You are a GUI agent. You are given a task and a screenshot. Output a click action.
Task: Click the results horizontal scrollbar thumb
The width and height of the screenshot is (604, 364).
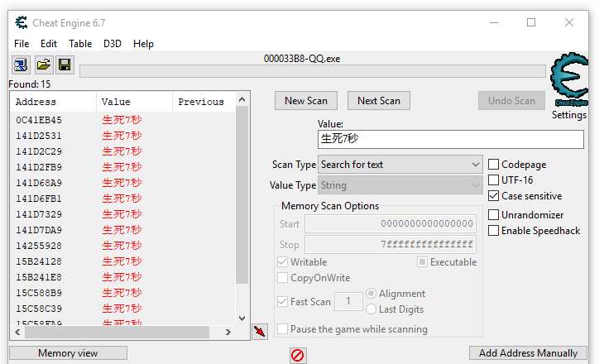[x=117, y=332]
